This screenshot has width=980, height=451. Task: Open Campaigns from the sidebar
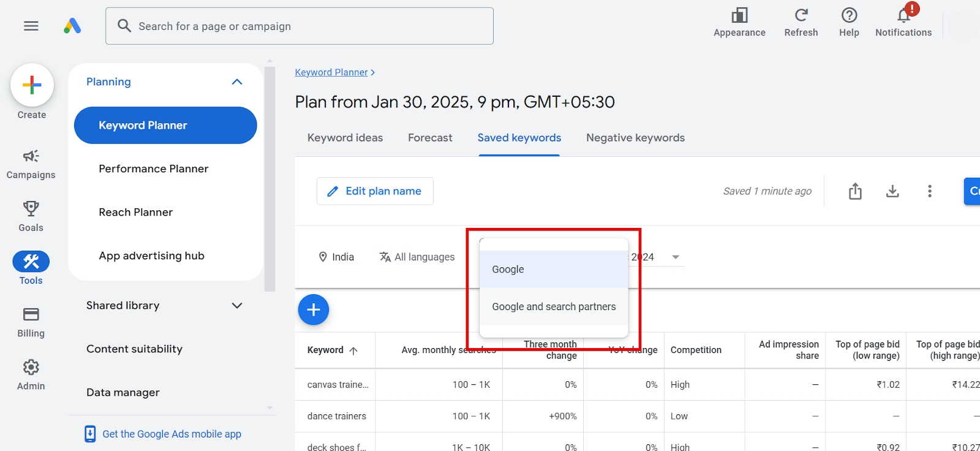(31, 157)
